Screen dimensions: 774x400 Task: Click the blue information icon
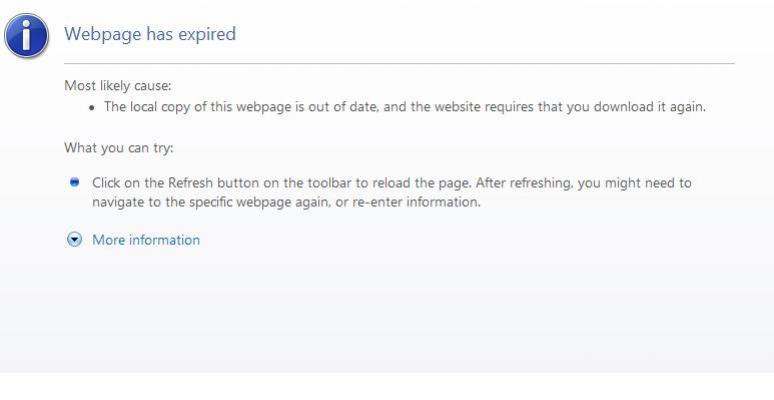pos(26,35)
